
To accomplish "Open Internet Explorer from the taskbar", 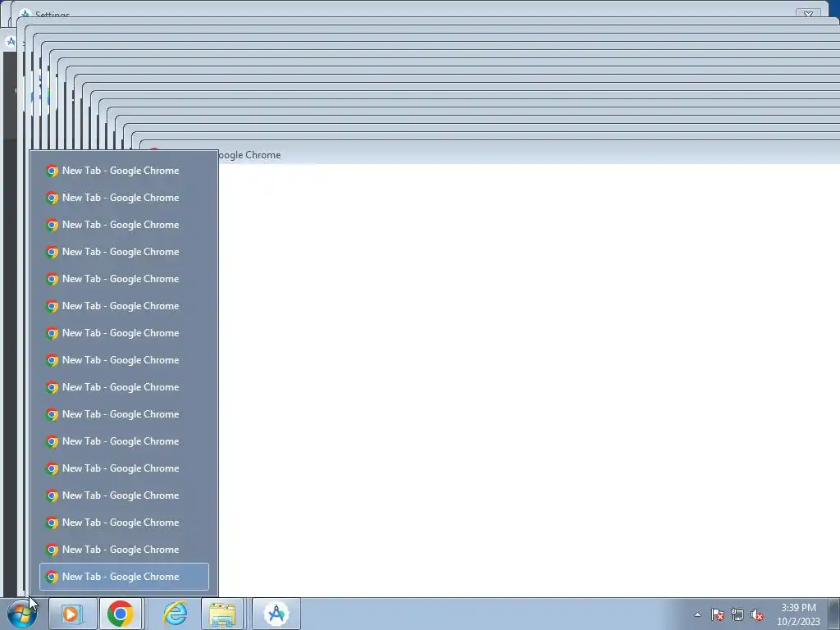I will (x=176, y=614).
